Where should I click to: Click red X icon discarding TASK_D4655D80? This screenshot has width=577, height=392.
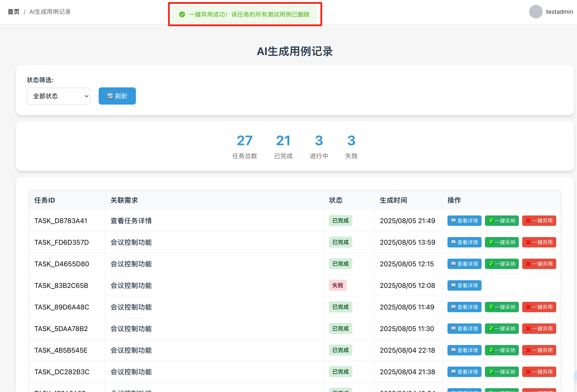pyautogui.click(x=528, y=264)
